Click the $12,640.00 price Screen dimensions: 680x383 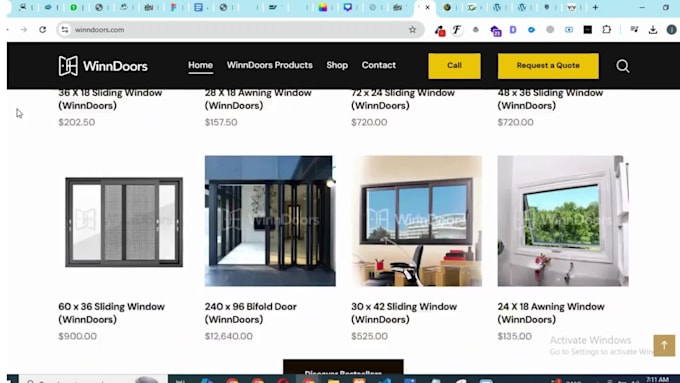tap(229, 336)
